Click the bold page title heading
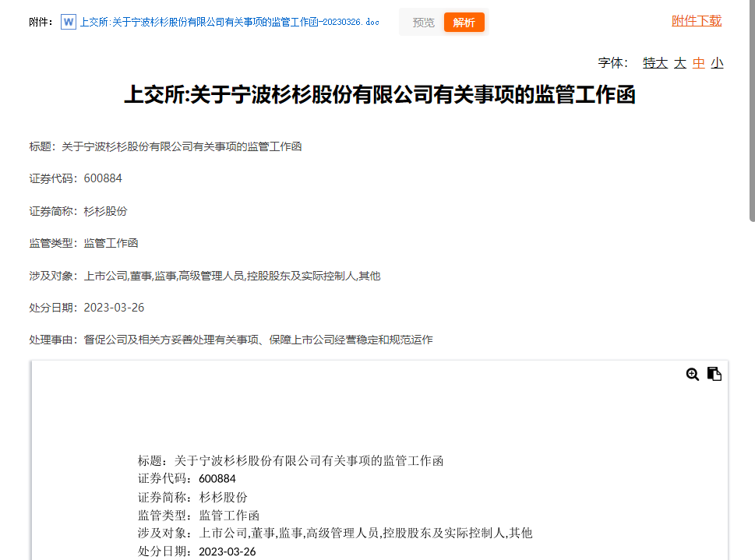Viewport: 755px width, 560px height. [x=379, y=96]
